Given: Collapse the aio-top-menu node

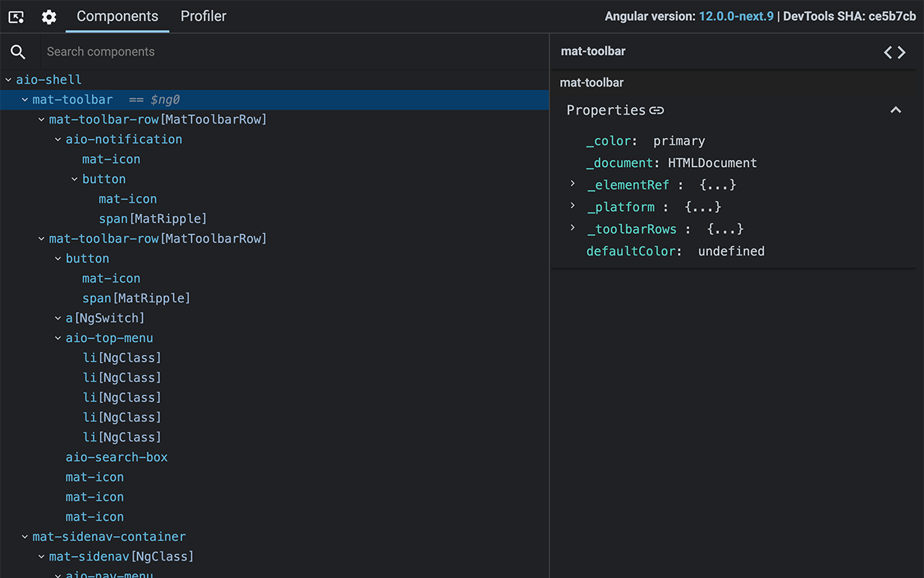Looking at the screenshot, I should (x=58, y=337).
